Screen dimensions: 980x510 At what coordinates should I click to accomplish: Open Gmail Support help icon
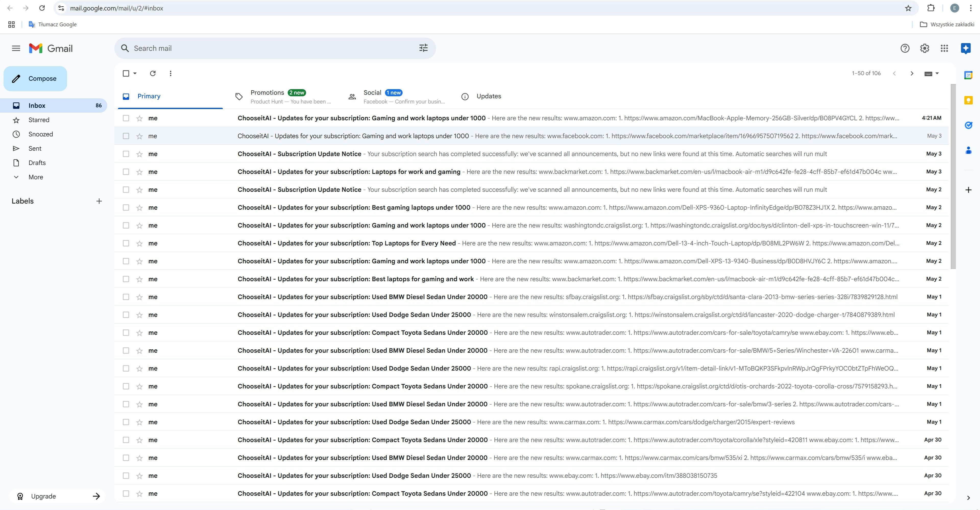pos(905,48)
